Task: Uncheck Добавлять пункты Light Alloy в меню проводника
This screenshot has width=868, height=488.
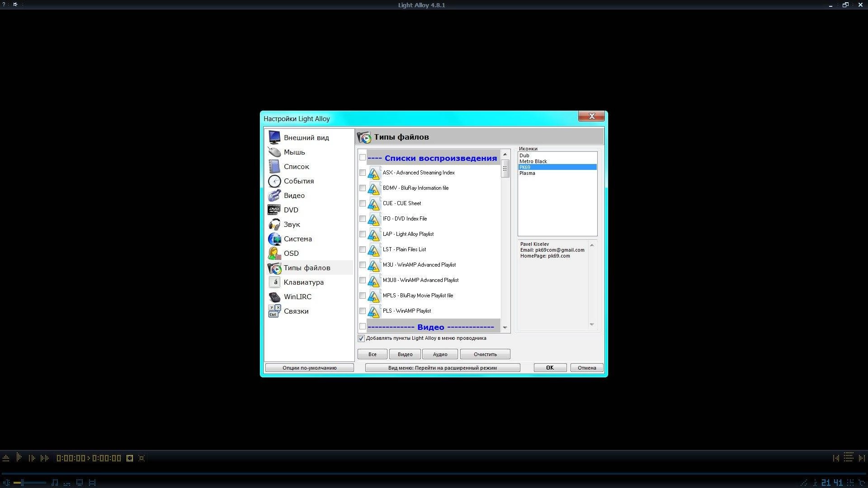Action: click(x=361, y=338)
